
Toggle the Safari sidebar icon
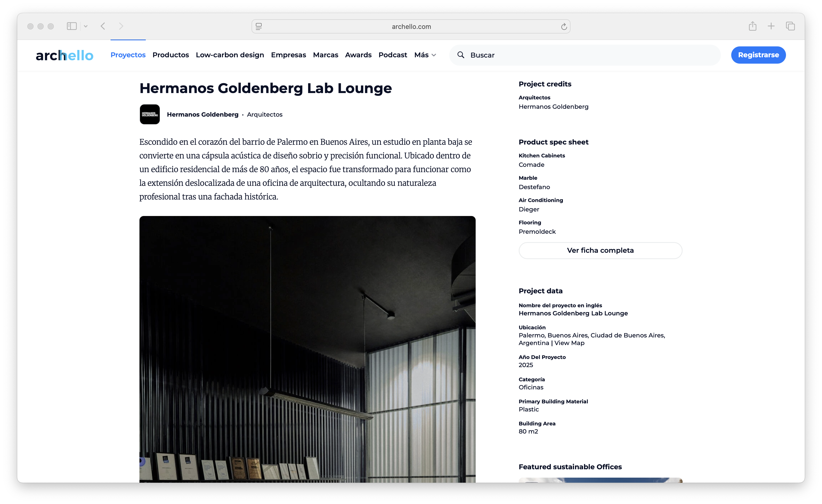click(x=72, y=26)
